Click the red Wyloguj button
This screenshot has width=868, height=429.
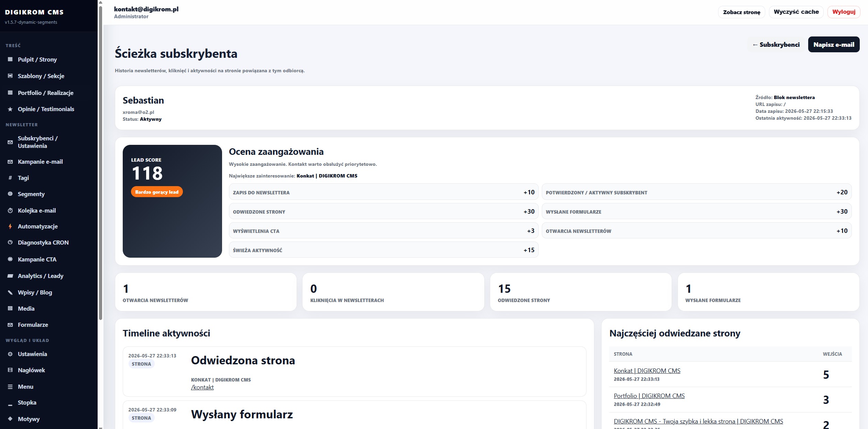click(x=844, y=12)
